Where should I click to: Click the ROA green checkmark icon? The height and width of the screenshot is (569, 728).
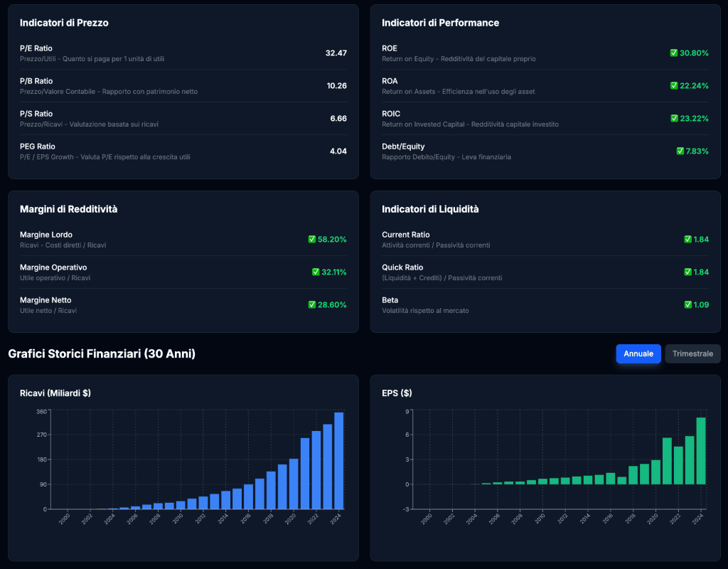pos(673,86)
